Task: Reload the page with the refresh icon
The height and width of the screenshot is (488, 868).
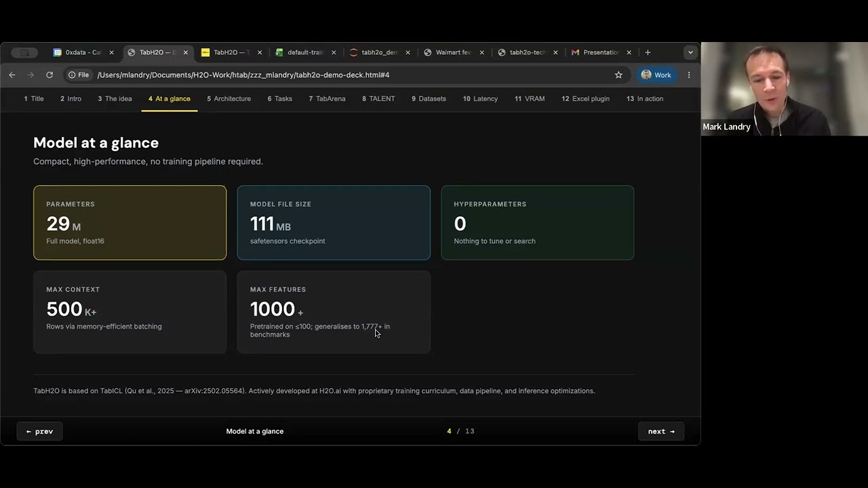Action: pyautogui.click(x=50, y=75)
